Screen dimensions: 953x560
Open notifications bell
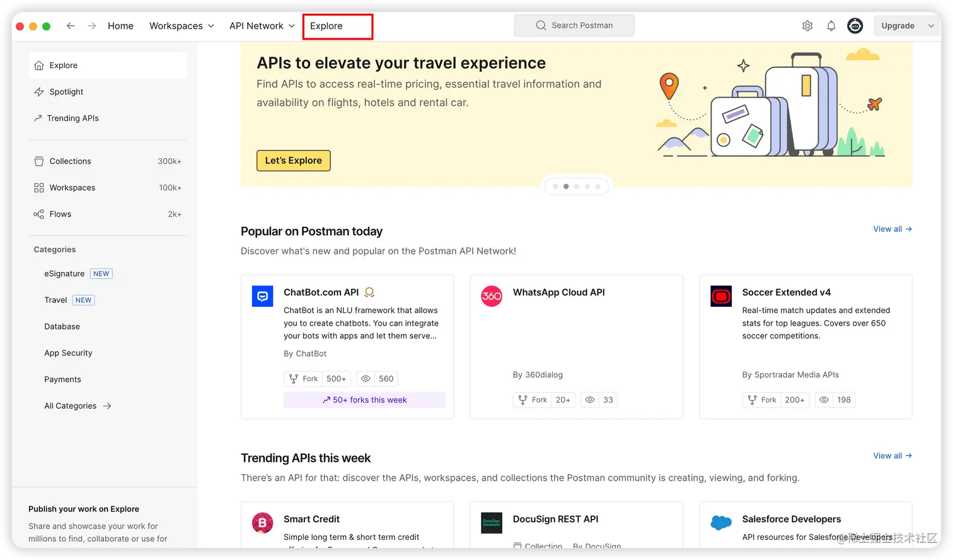pyautogui.click(x=831, y=26)
